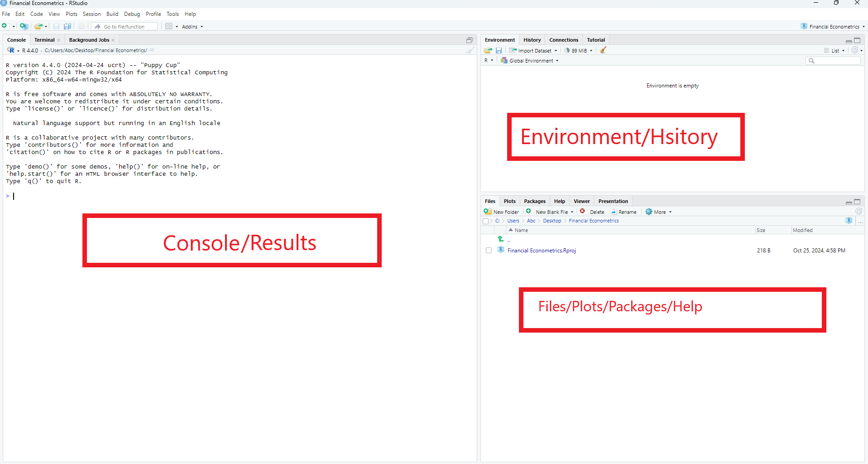Save workspace using the Environment floppy disk icon
This screenshot has height=464, width=868.
499,50
